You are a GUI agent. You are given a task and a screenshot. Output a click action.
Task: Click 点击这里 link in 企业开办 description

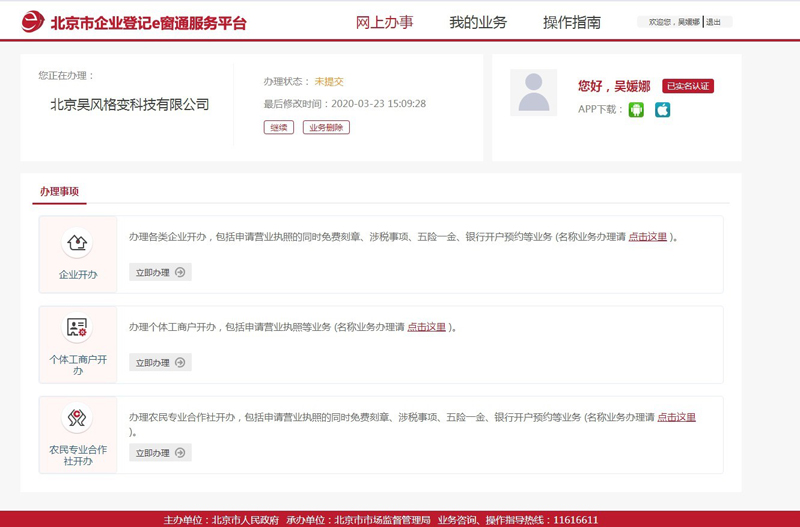pos(647,237)
